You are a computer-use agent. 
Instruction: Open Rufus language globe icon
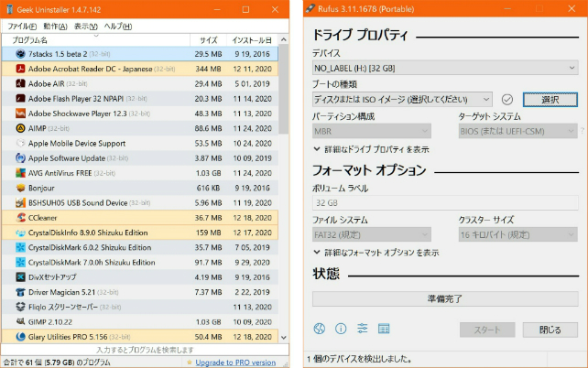coord(319,329)
